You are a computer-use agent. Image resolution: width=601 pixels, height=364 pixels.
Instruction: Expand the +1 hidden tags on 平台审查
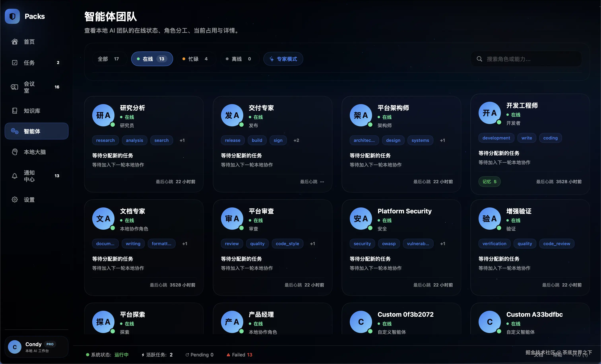tap(312, 244)
